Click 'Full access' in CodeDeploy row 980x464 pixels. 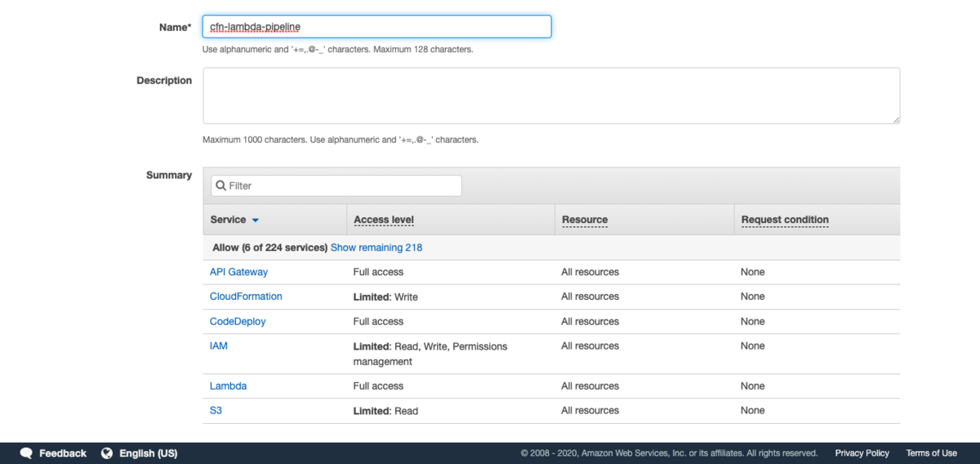[x=378, y=322]
